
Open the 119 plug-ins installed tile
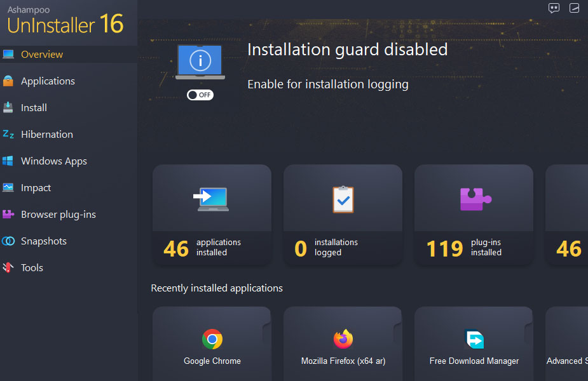coord(474,215)
